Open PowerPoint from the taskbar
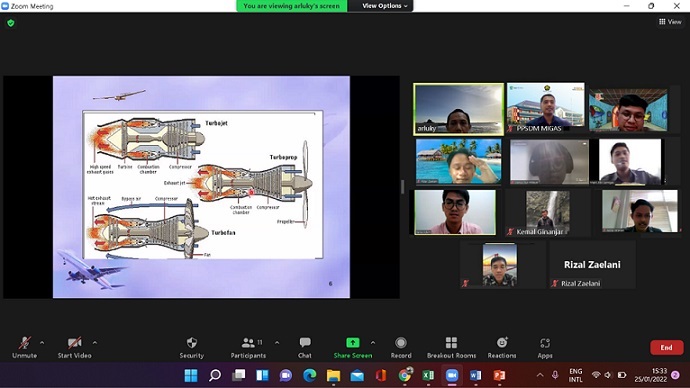Image resolution: width=690 pixels, height=388 pixels. (499, 375)
